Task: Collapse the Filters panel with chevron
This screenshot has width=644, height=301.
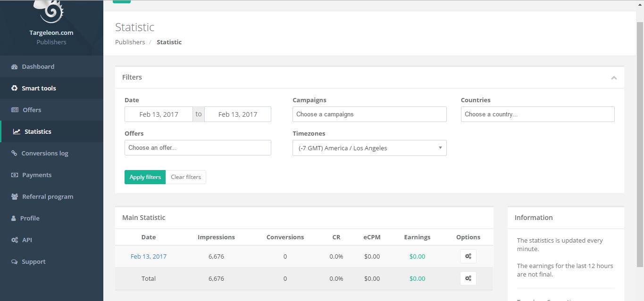Action: 614,78
